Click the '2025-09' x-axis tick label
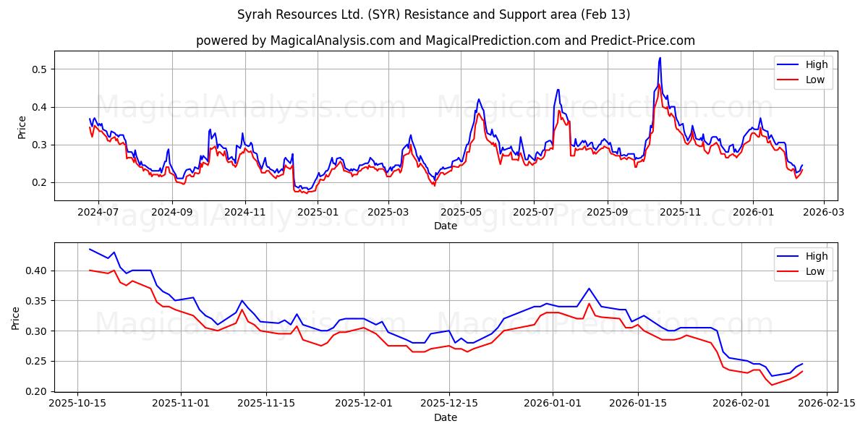The height and width of the screenshot is (434, 868). pyautogui.click(x=607, y=213)
